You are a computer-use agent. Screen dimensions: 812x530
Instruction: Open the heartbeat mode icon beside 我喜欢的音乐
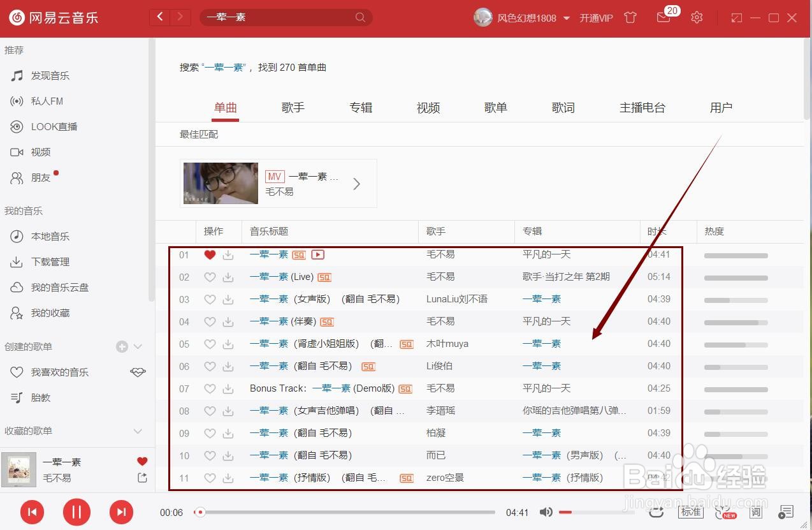(138, 372)
